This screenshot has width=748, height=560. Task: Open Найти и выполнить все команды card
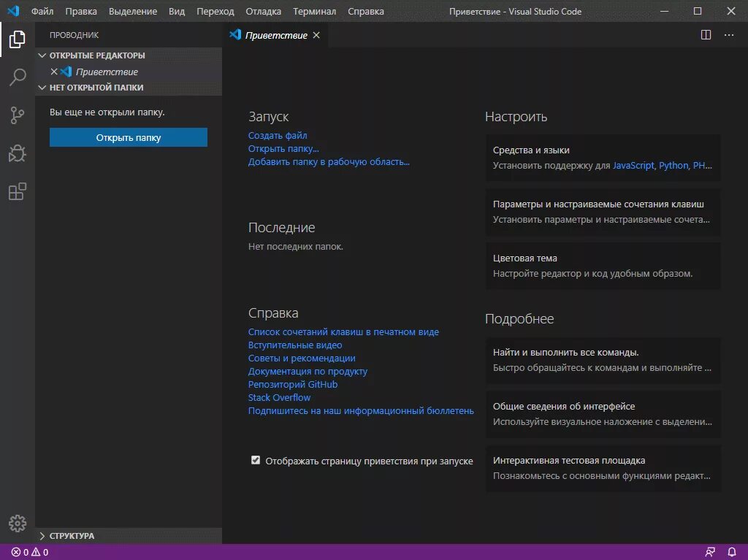point(603,360)
